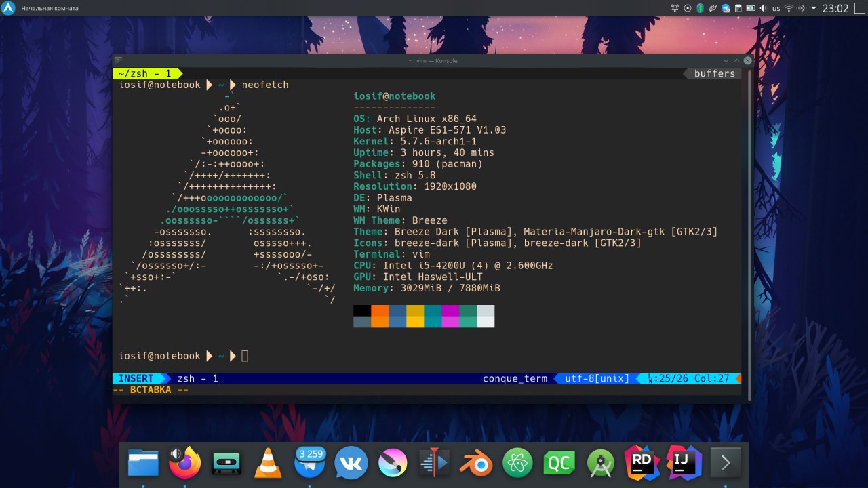Viewport: 868px width, 488px height.
Task: Check battery status in tray
Action: (751, 8)
